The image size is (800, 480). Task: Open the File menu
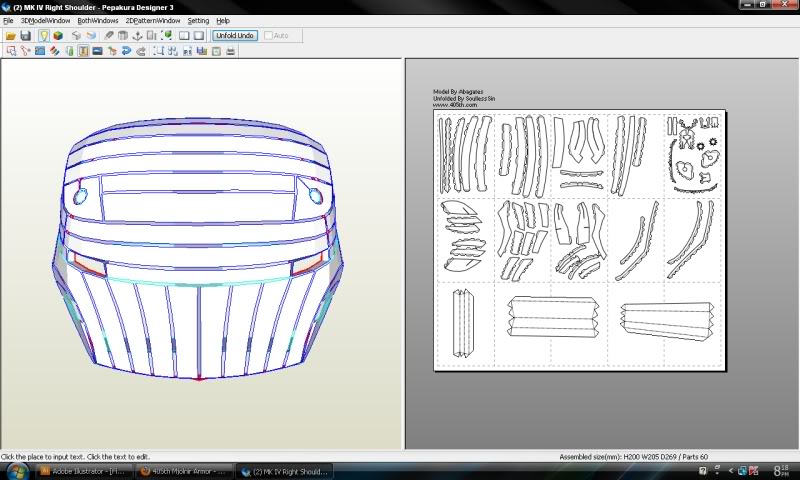tap(8, 20)
